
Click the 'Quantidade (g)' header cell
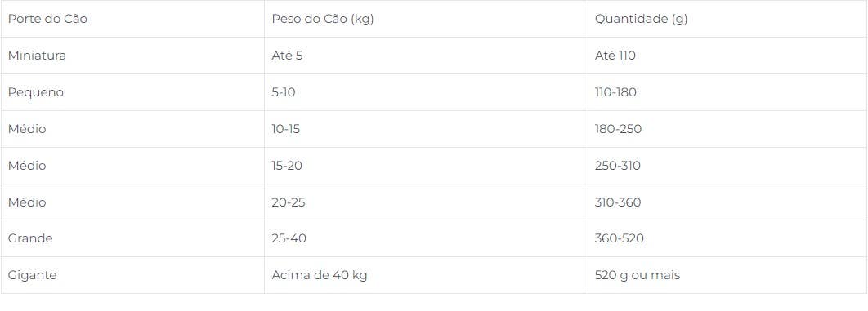tap(727, 19)
